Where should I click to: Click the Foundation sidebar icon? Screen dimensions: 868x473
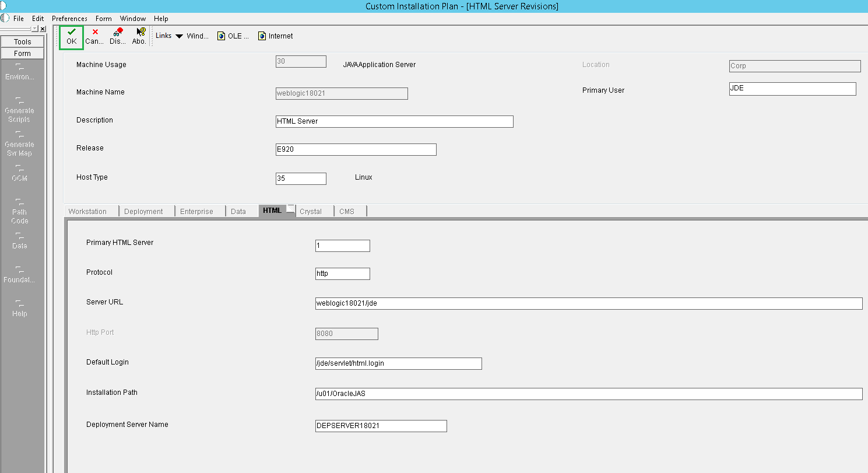tap(19, 275)
